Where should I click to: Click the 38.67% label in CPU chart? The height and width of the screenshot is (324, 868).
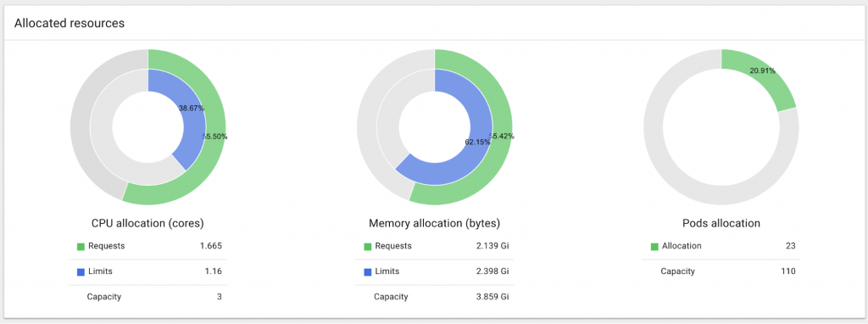(x=191, y=109)
